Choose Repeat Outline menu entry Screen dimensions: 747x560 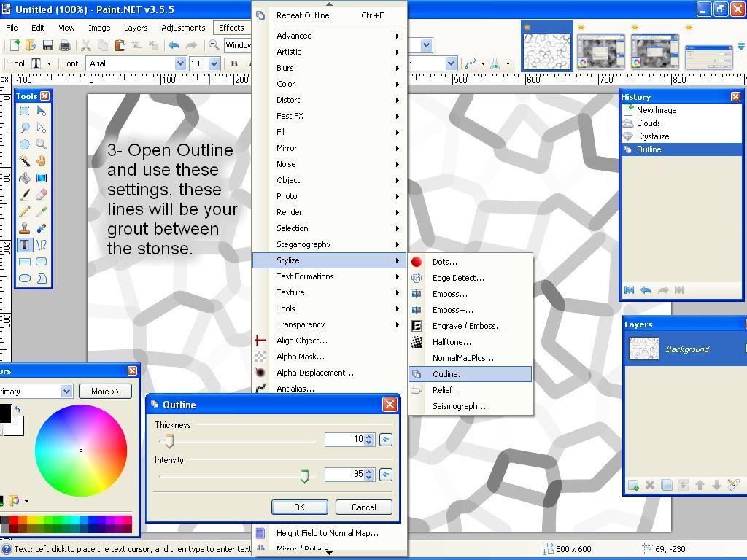pyautogui.click(x=330, y=15)
